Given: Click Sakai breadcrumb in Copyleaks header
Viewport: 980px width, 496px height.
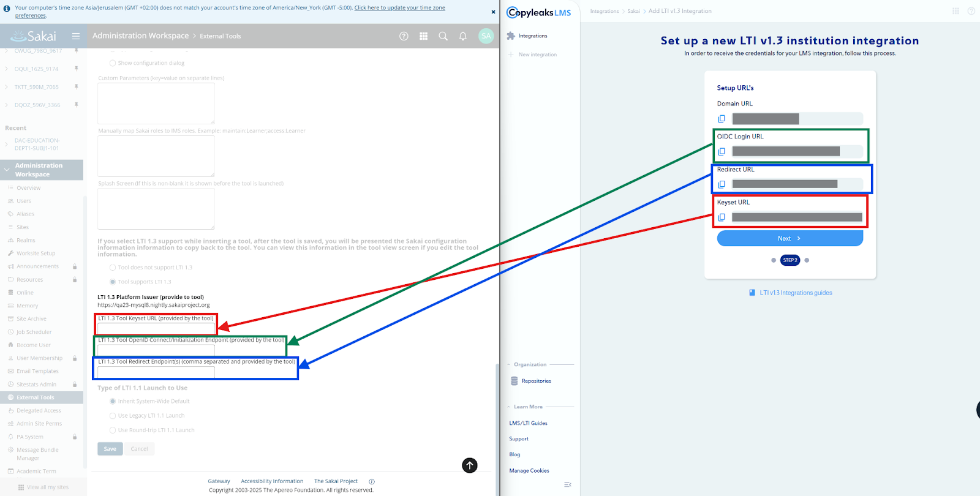Looking at the screenshot, I should [x=633, y=11].
